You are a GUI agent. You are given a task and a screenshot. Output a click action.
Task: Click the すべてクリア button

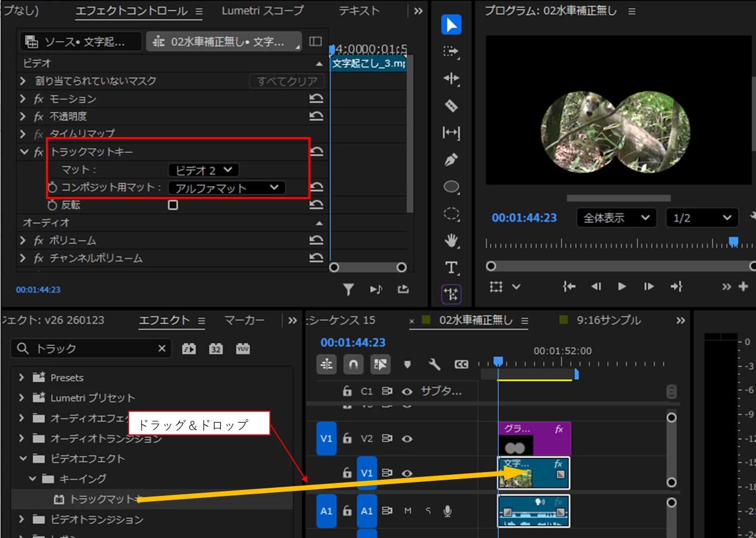click(287, 81)
